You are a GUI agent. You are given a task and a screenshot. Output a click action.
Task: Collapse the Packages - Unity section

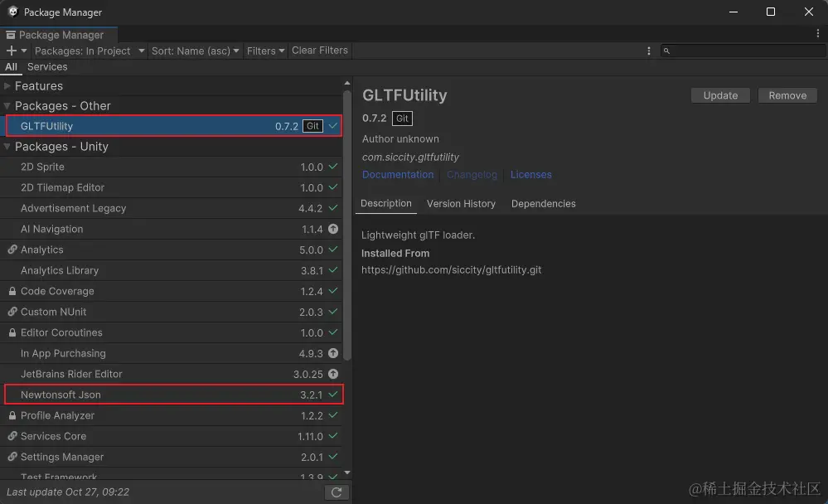pyautogui.click(x=7, y=147)
